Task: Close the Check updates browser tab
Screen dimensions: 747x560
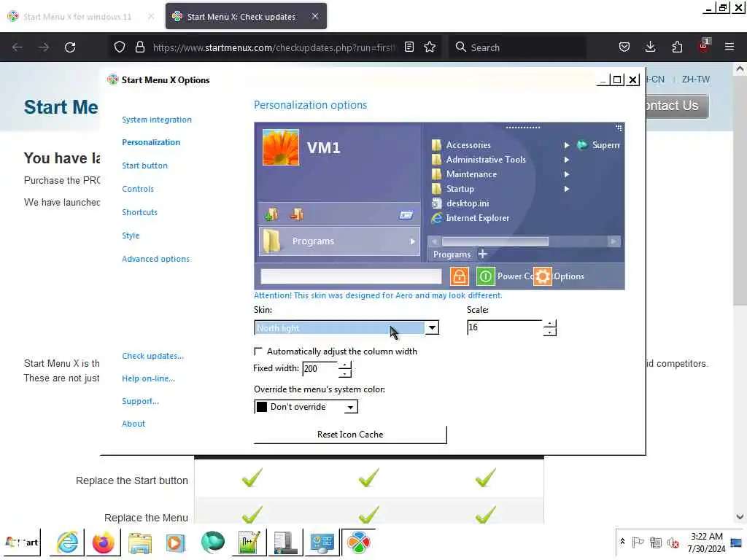Action: click(x=315, y=16)
